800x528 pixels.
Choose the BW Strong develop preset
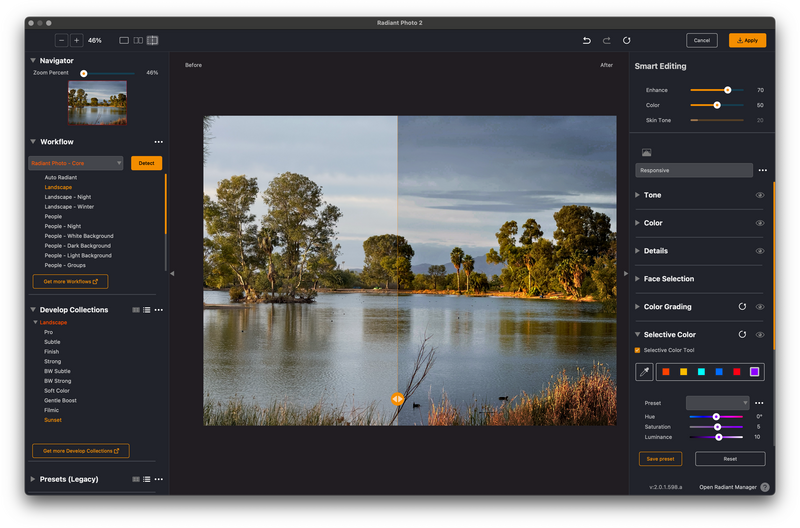[x=58, y=381]
